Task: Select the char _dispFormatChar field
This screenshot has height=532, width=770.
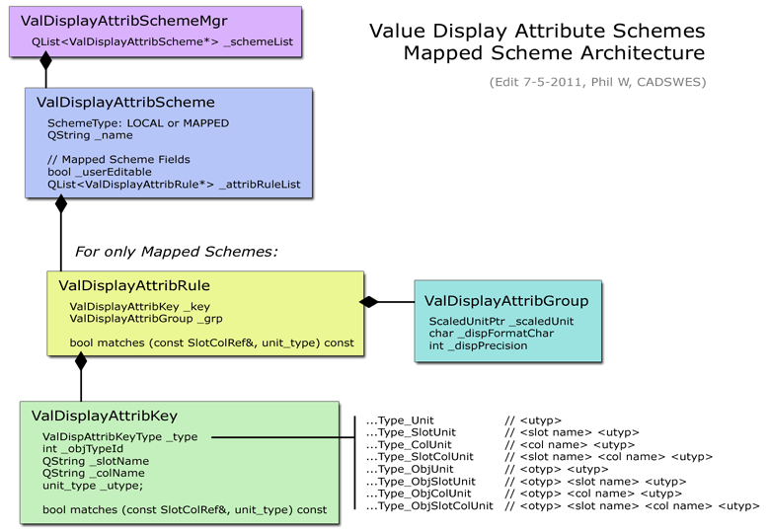Action: (x=491, y=334)
